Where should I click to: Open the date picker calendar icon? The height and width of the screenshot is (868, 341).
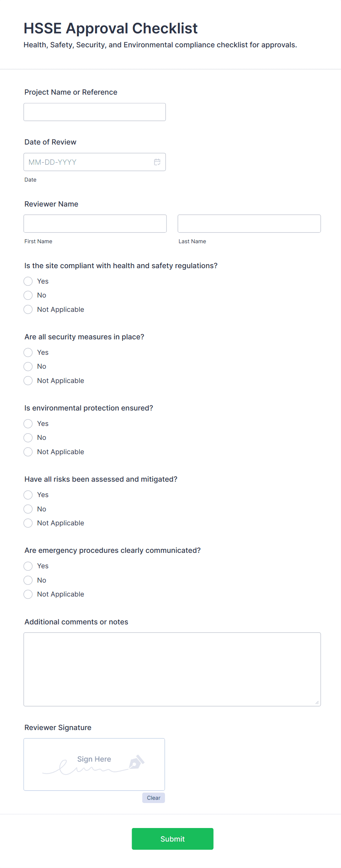coord(157,162)
